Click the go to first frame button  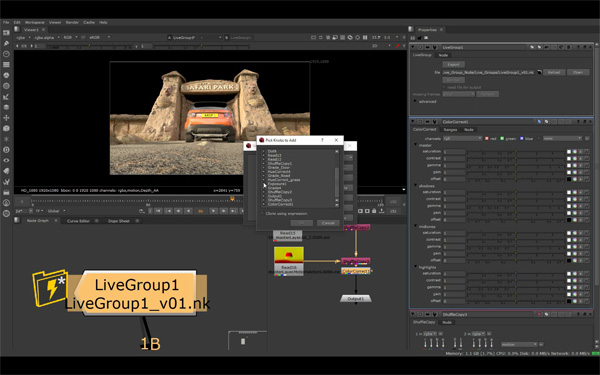coord(158,211)
